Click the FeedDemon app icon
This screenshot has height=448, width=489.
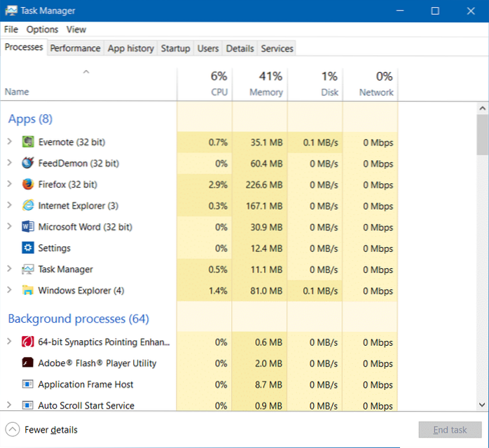coord(28,163)
